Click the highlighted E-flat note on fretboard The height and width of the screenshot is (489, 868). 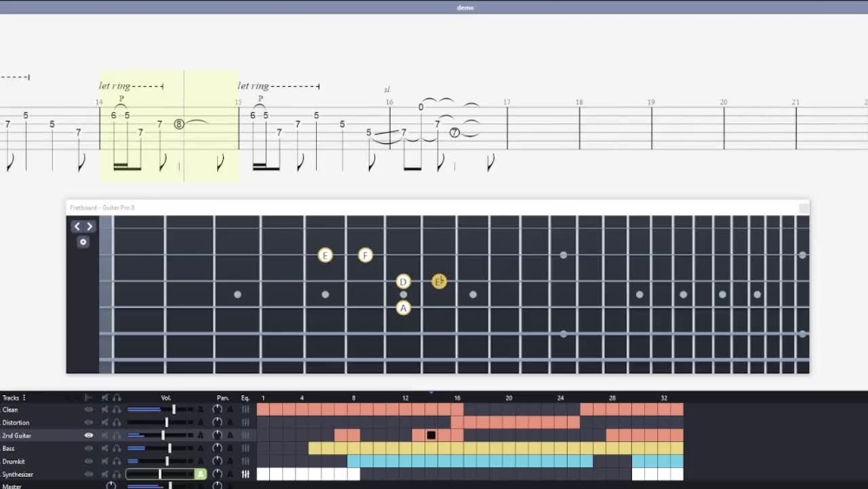(439, 281)
